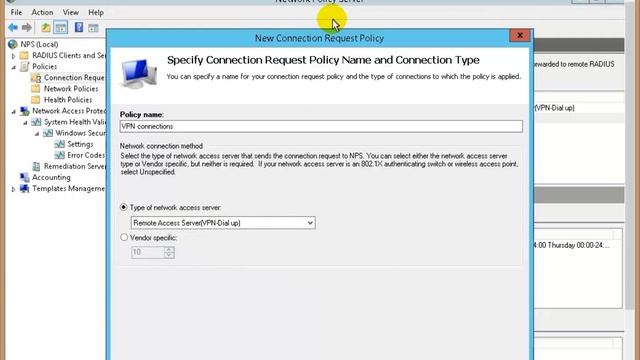This screenshot has width=640, height=360.
Task: Expand the RADIUS Clients and Servers node
Action: point(13,56)
